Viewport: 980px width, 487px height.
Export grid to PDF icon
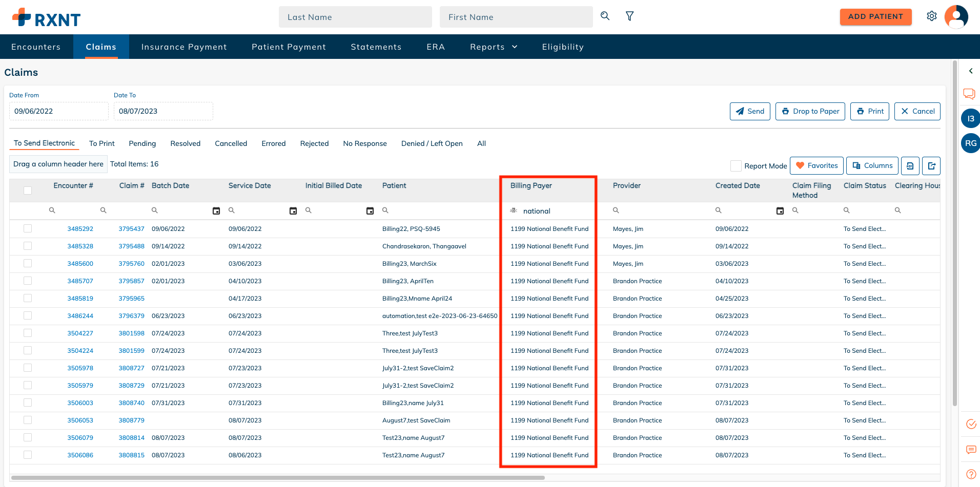coord(910,166)
